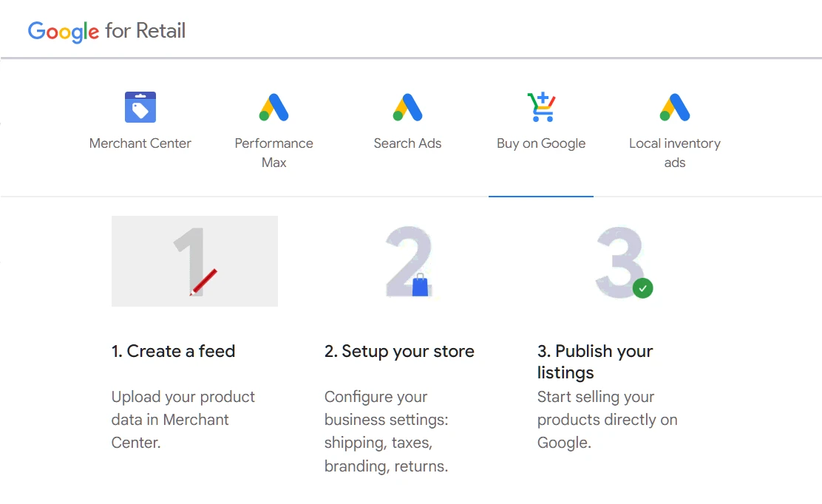Click the green checkmark badge on step 3

[642, 288]
